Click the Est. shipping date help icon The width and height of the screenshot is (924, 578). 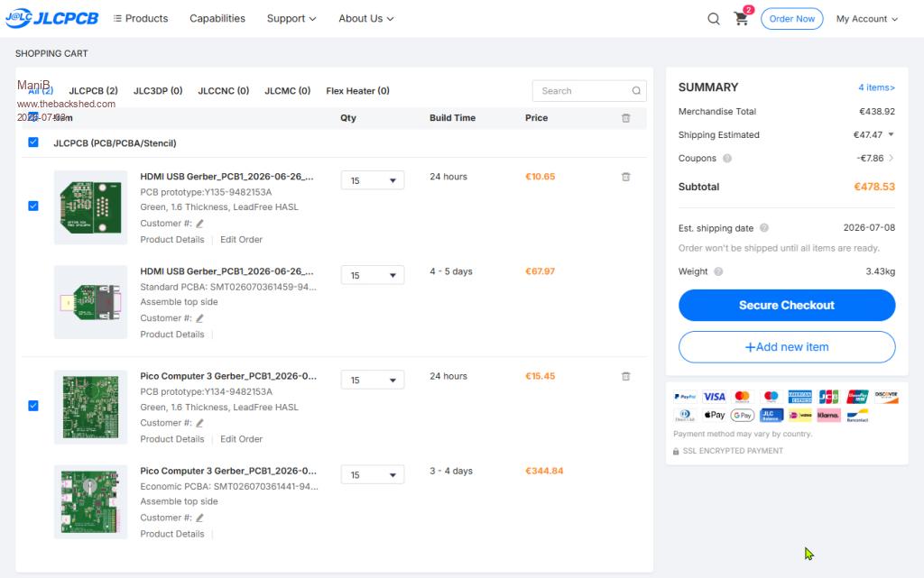coord(763,228)
